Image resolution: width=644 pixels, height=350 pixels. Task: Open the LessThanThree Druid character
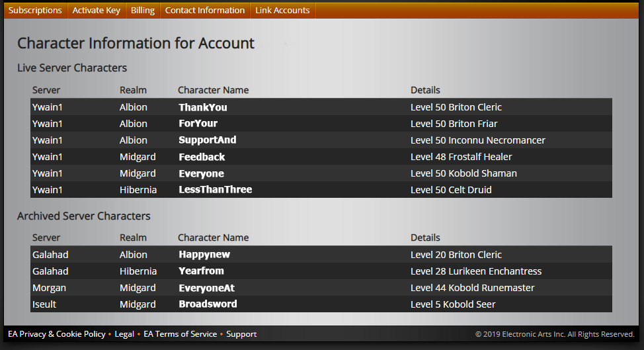point(215,190)
